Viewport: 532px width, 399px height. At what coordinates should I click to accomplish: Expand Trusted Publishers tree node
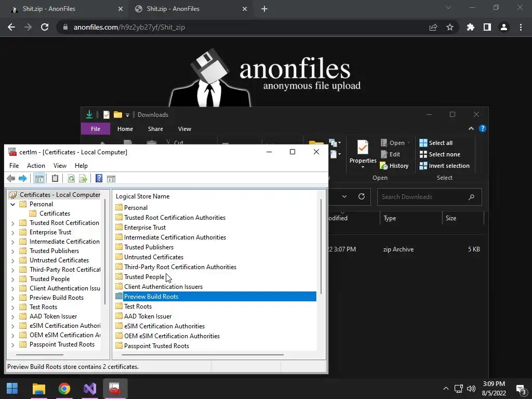[12, 251]
